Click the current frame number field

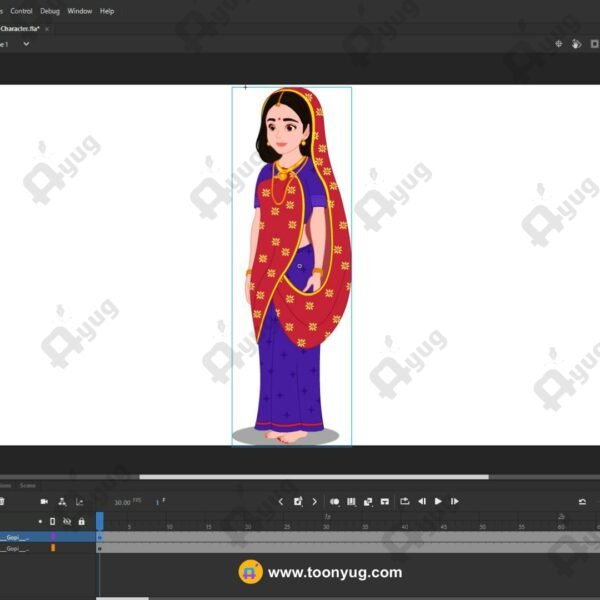tap(160, 502)
